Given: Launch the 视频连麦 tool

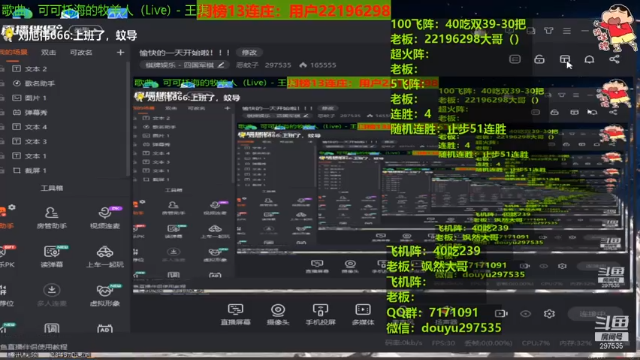Looking at the screenshot, I should tap(105, 218).
